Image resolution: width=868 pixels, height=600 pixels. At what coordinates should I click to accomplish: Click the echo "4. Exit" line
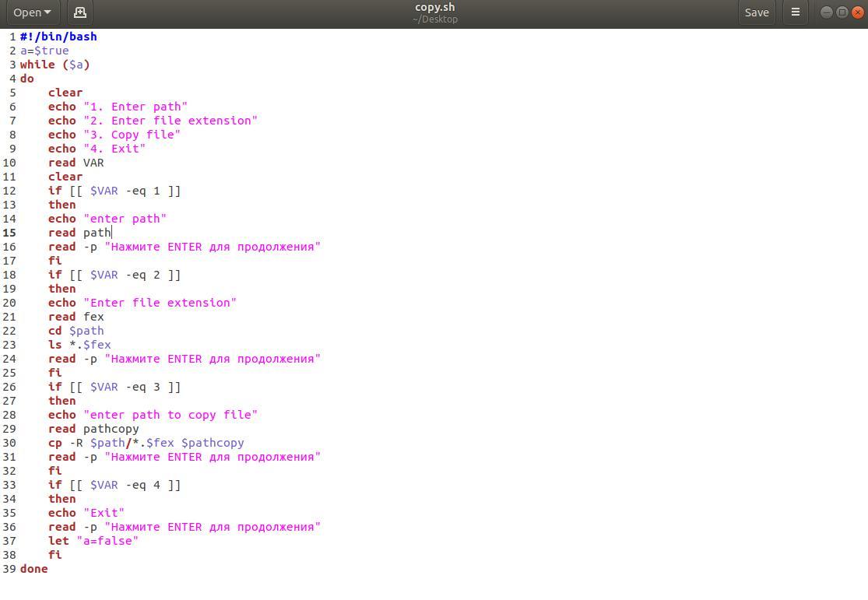pos(97,149)
